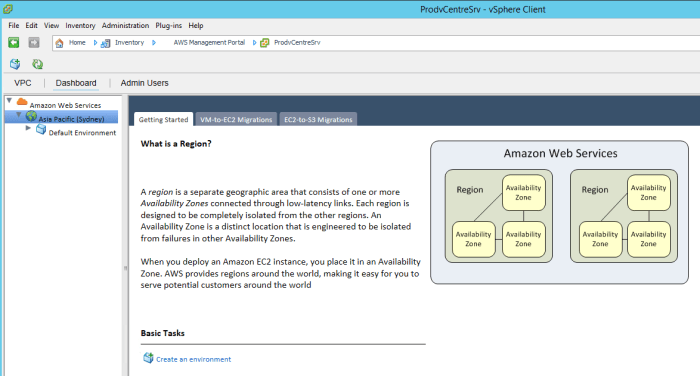Select Amazon Web Services tree label
Screen dimensions: 700x376
tap(65, 105)
